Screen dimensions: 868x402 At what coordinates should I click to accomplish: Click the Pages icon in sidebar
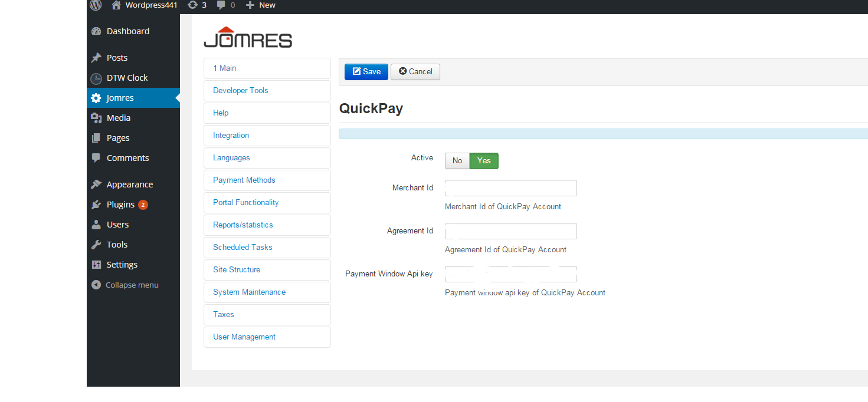[96, 138]
